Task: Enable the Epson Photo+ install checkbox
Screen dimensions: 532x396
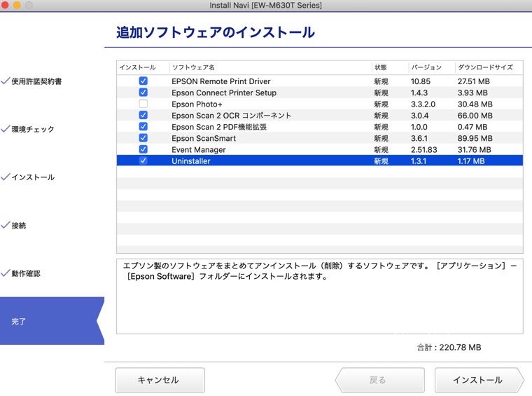Action: click(x=143, y=104)
